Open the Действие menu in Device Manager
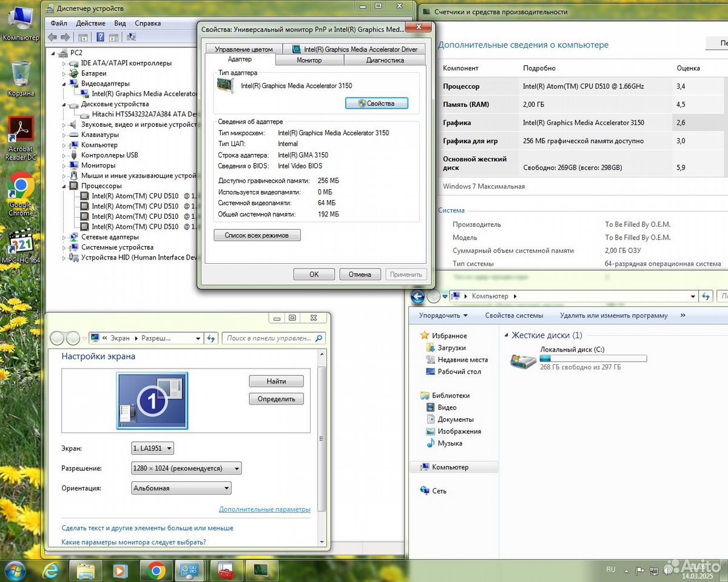Viewport: 728px width, 582px height. pos(91,24)
